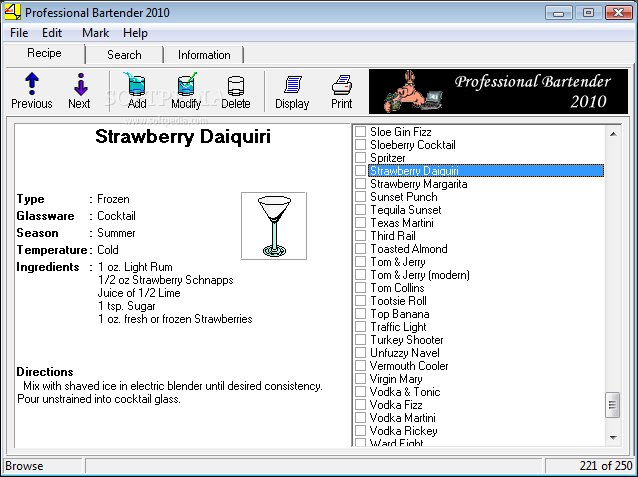
Task: Go to the Next recipe with the purple down arrow
Action: (x=79, y=91)
